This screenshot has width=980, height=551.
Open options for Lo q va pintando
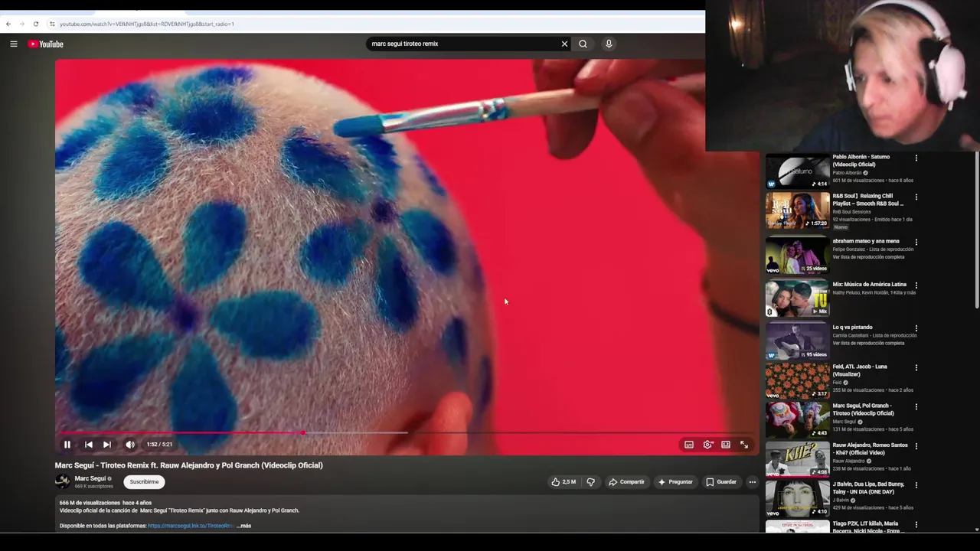916,328
